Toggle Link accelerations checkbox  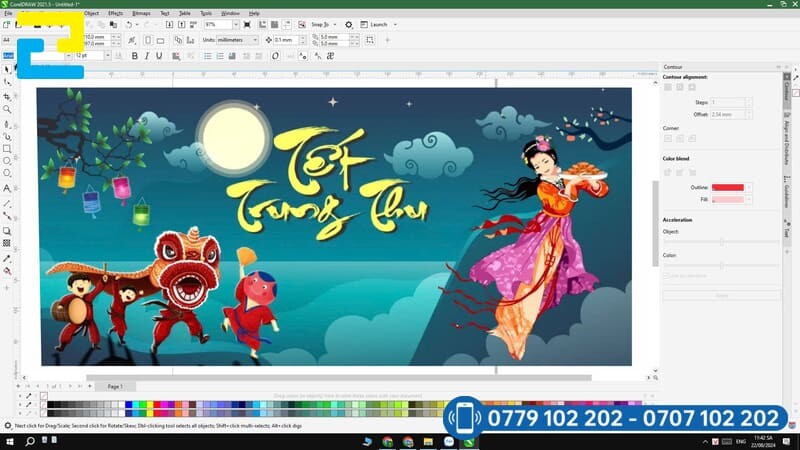coord(666,276)
